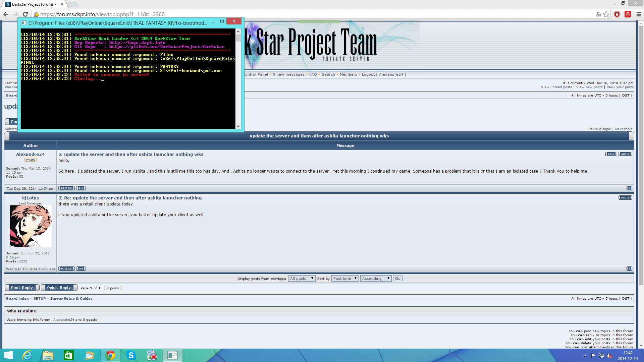This screenshot has height=362, width=644.
Task: Click the translate page icon in address bar
Action: 599,14
